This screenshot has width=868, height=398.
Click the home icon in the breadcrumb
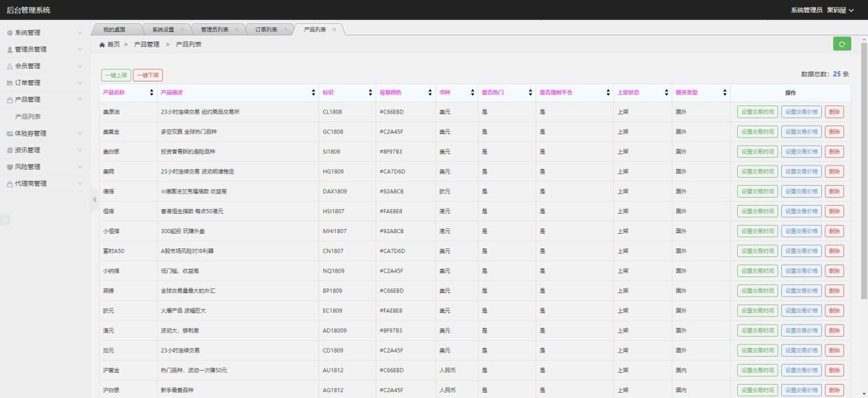click(102, 45)
